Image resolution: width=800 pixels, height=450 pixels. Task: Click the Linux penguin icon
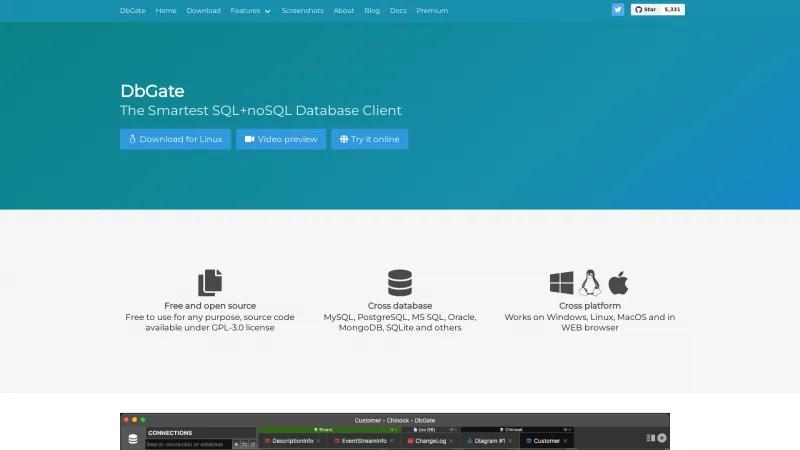(x=590, y=283)
